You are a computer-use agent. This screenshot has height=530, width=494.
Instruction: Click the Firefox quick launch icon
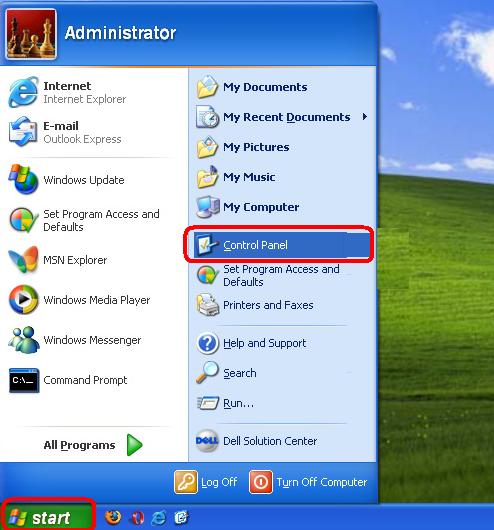(x=113, y=517)
